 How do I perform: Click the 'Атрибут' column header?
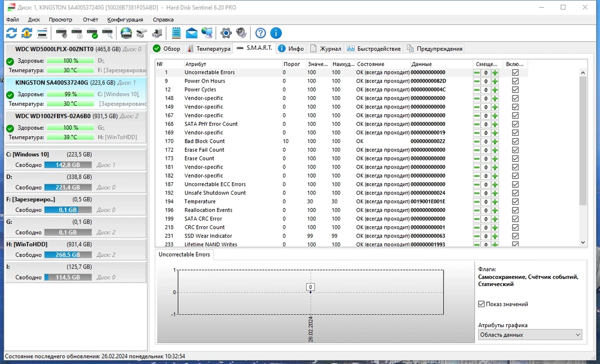[x=232, y=64]
